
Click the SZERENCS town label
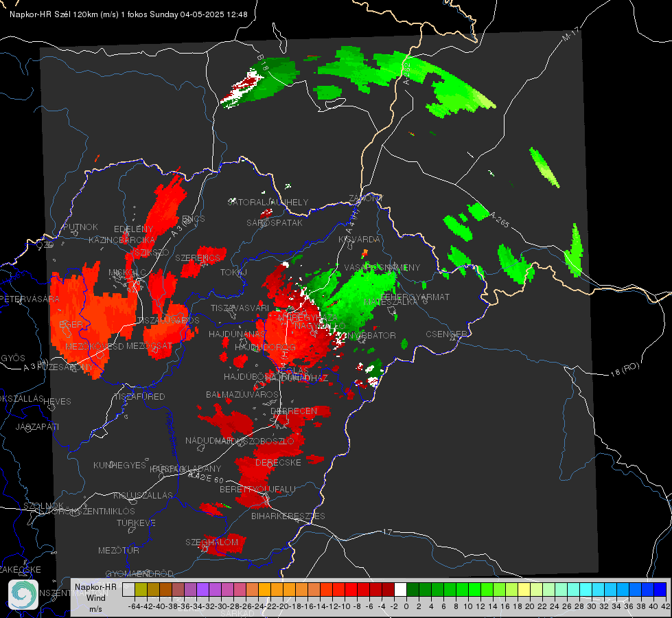point(198,257)
